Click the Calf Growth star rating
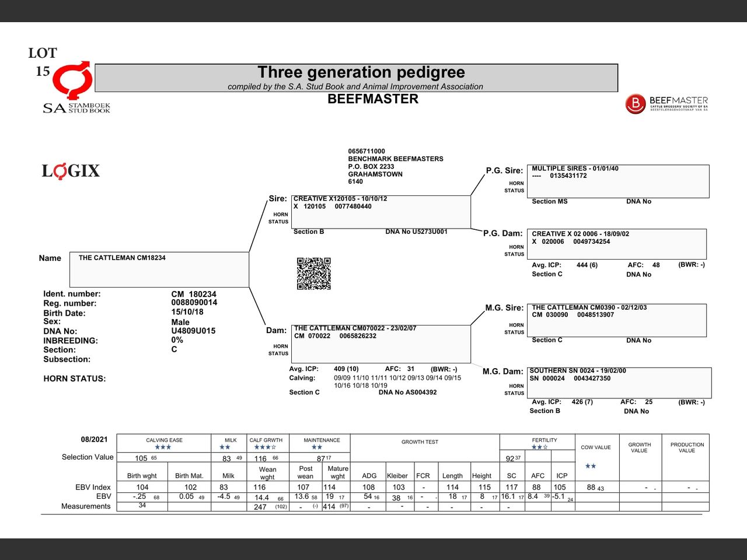 point(265,447)
